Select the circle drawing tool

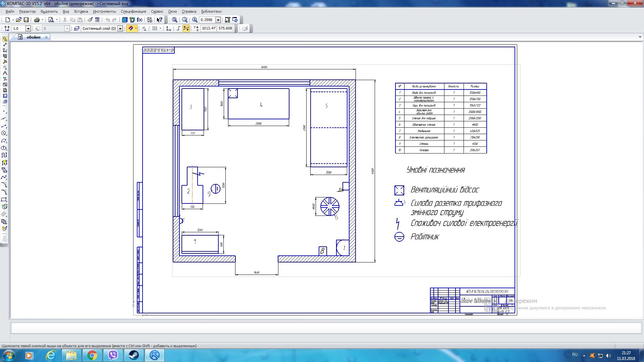click(4, 133)
